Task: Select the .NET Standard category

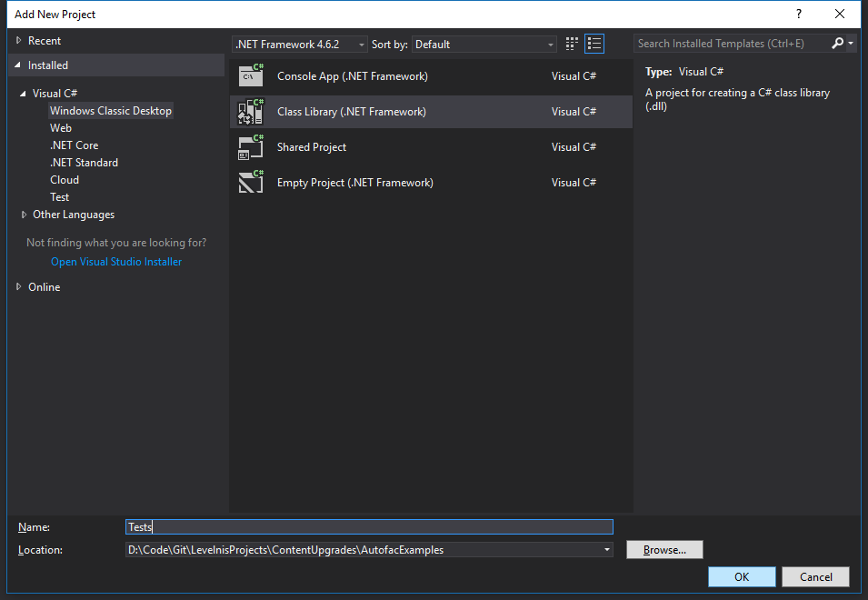Action: [x=85, y=162]
